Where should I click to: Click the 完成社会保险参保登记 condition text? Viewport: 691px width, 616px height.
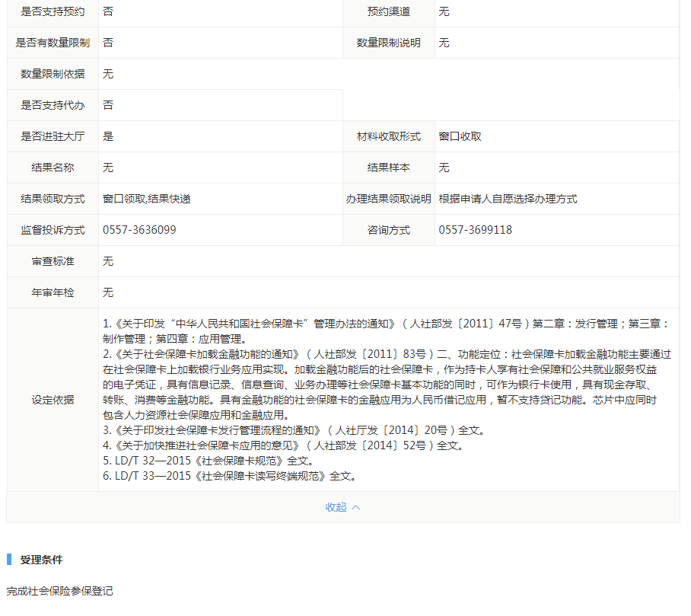[60, 591]
